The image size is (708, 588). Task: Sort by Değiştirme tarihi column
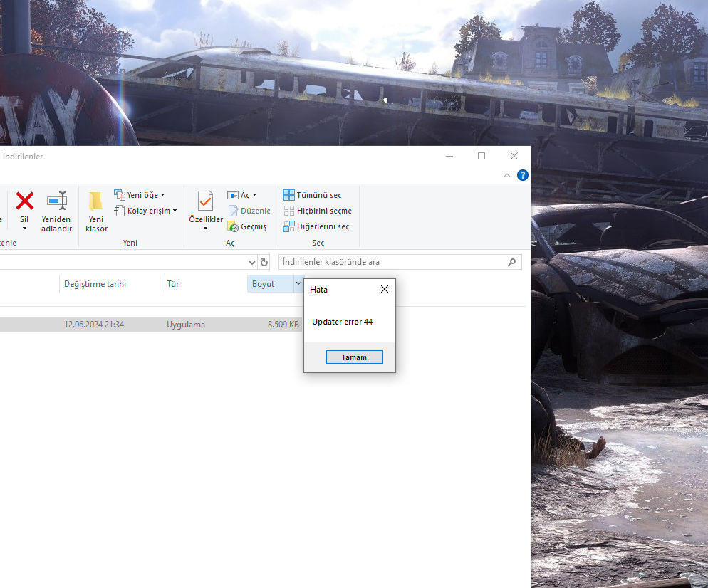(110, 284)
